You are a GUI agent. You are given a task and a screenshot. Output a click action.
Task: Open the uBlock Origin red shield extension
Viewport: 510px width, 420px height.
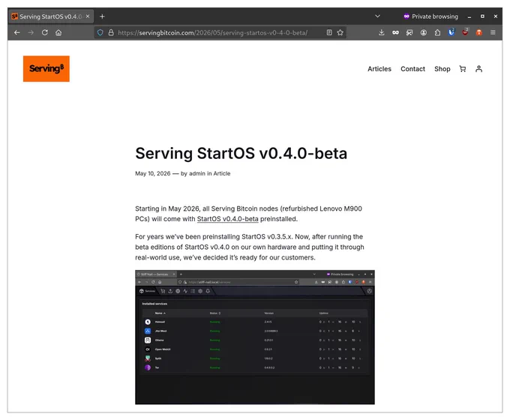coord(466,32)
